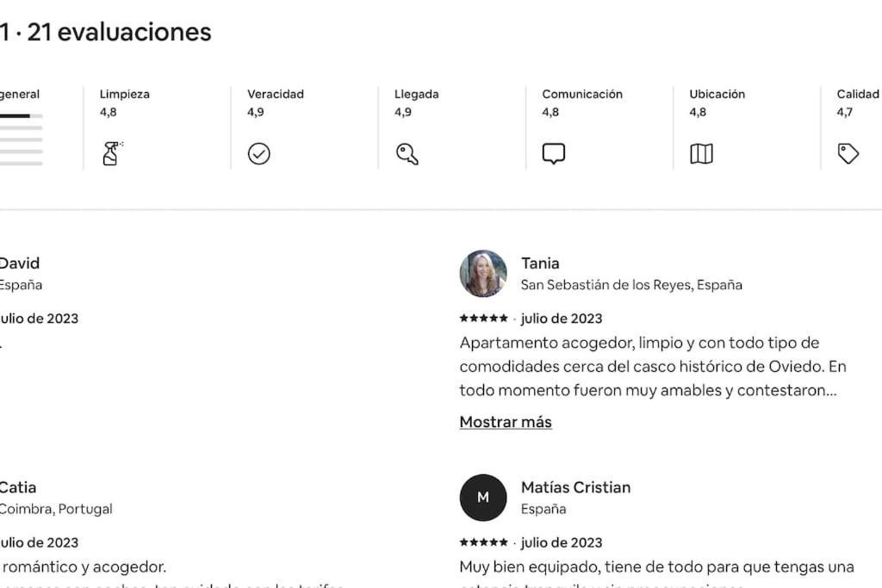Click the David reviewer name
The image size is (882, 588).
click(x=19, y=263)
